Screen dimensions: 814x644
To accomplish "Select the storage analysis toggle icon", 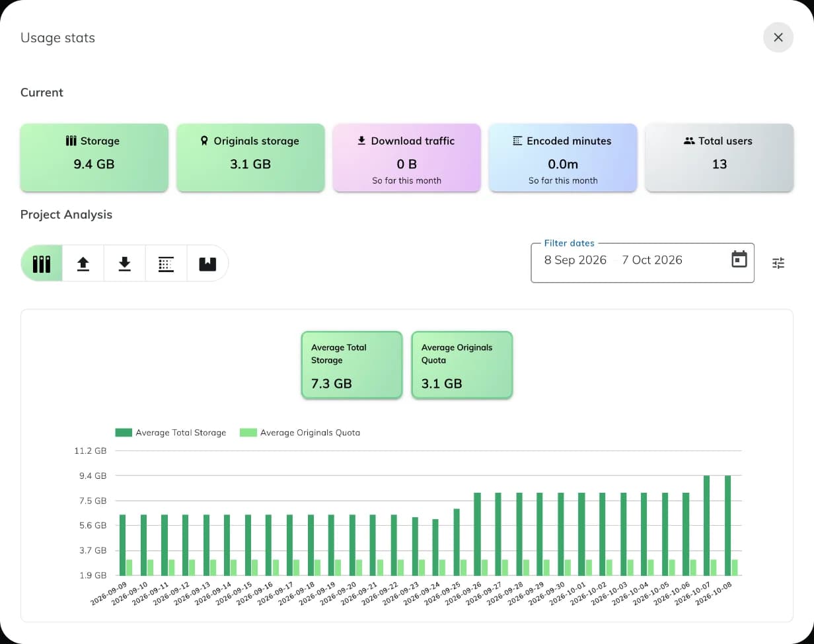I will (42, 264).
